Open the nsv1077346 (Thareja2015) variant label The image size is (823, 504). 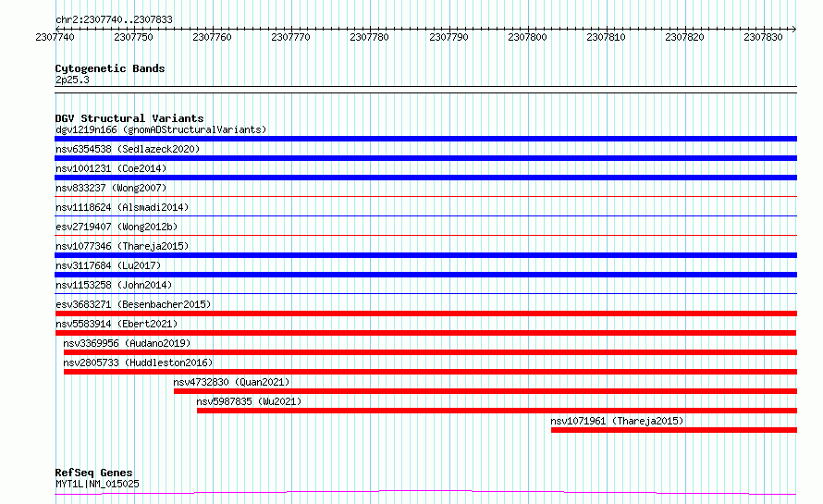(122, 246)
